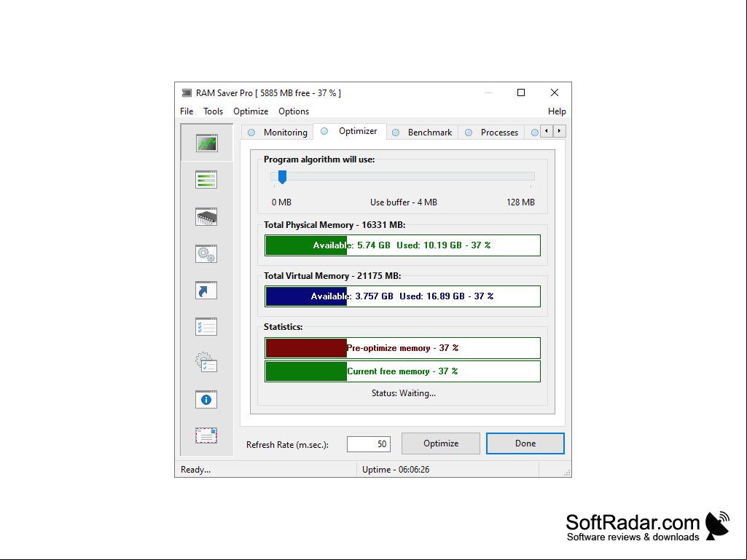Image resolution: width=747 pixels, height=560 pixels.
Task: Click the Done button
Action: pyautogui.click(x=525, y=443)
